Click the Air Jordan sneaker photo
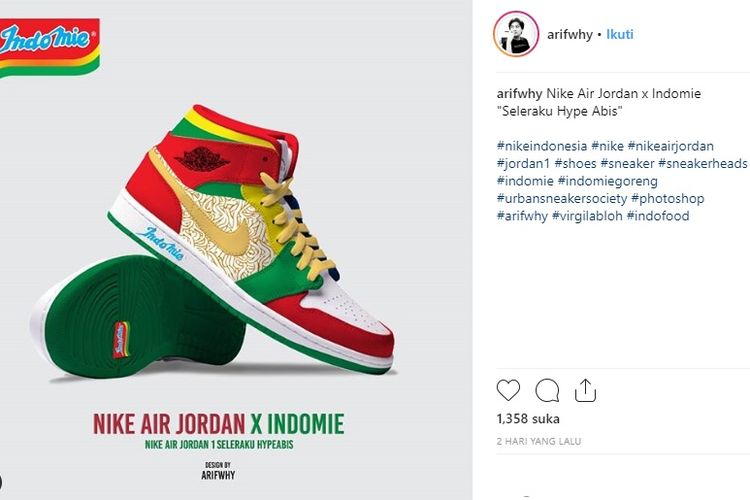 click(x=215, y=244)
